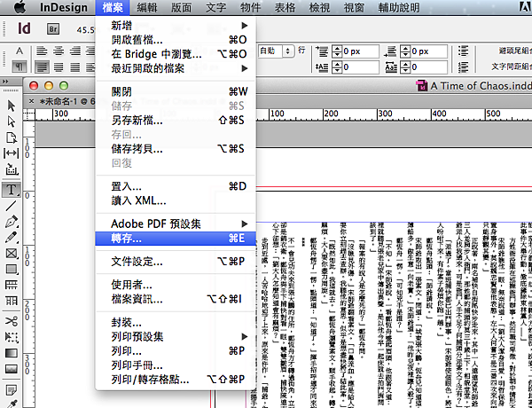Choose 關閉 menu item
This screenshot has width=532, height=408.
[175, 91]
